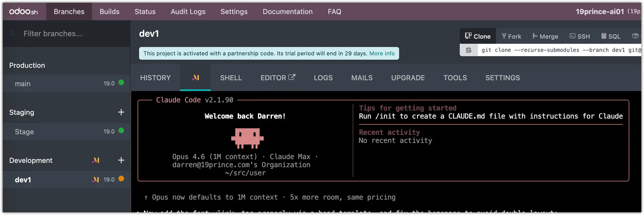This screenshot has height=215, width=644.
Task: Click the green status dot for main
Action: point(121,83)
